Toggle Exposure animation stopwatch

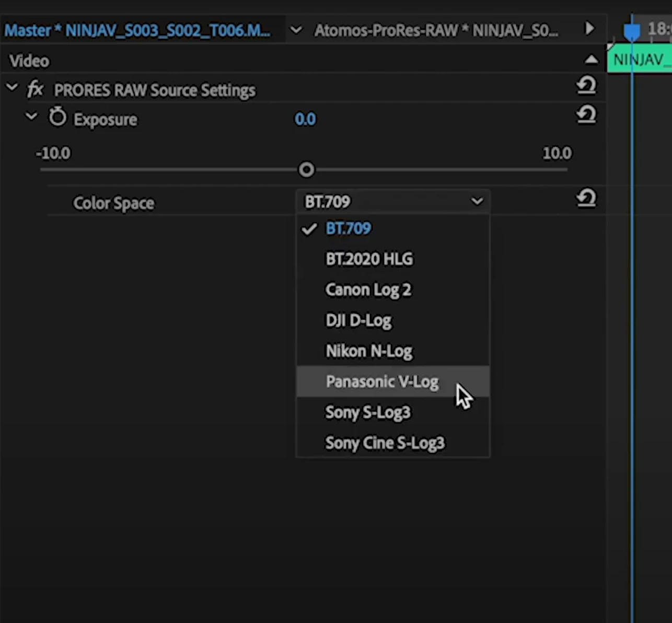click(x=57, y=117)
